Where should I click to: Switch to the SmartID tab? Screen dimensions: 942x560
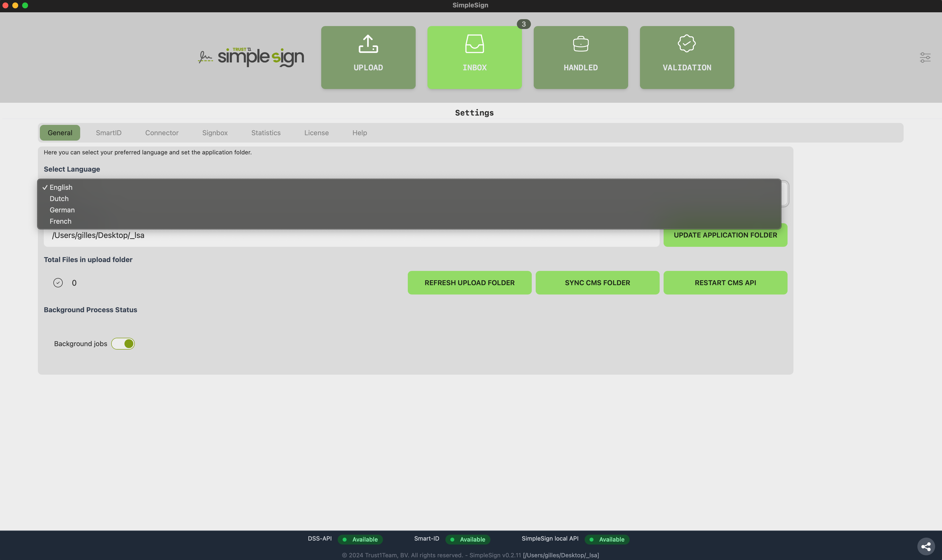pos(109,133)
